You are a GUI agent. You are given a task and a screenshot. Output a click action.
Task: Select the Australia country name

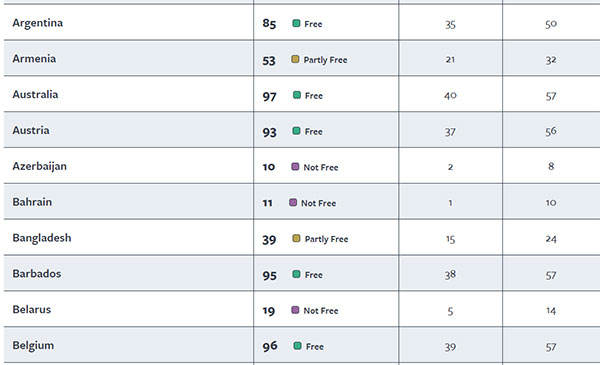tap(35, 95)
